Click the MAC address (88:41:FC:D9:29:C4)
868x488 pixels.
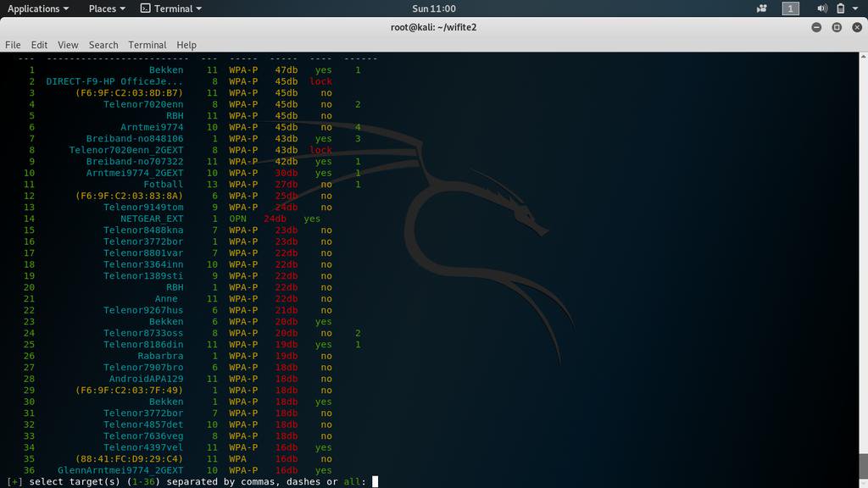tap(129, 458)
